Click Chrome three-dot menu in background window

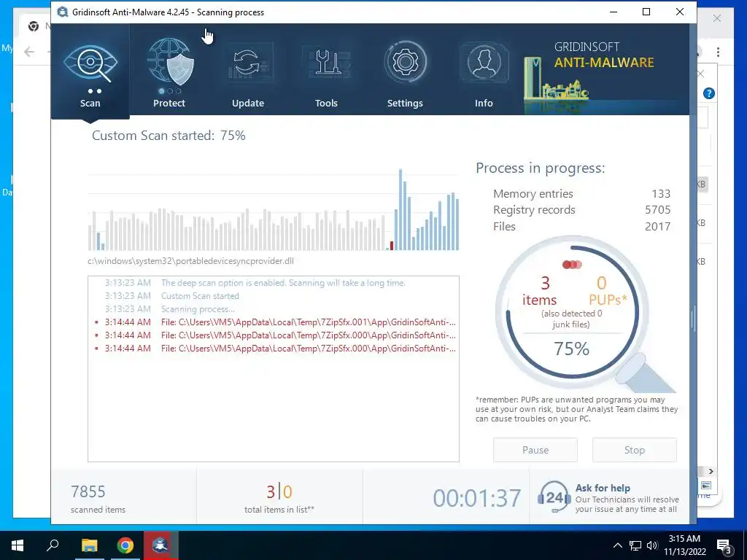pyautogui.click(x=718, y=52)
